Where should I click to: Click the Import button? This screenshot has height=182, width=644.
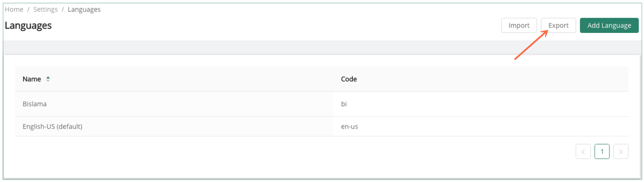point(519,25)
